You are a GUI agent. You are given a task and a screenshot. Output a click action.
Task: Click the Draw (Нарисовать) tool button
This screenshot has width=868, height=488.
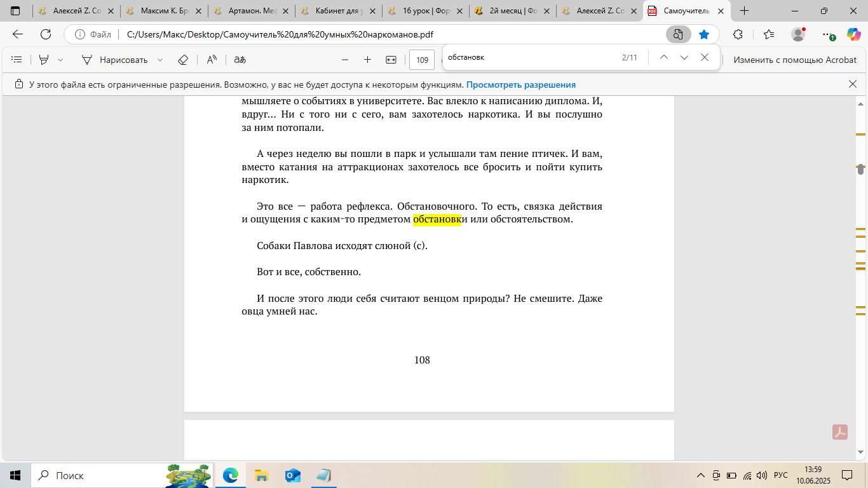(115, 60)
